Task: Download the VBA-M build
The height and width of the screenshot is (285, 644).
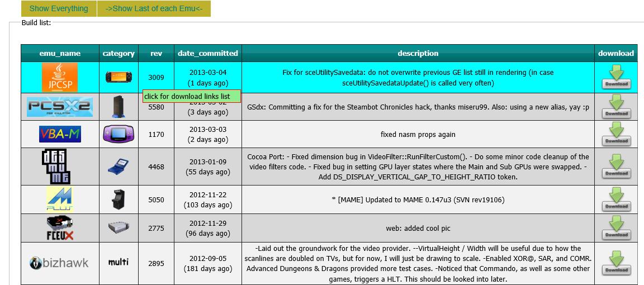Action: (616, 134)
